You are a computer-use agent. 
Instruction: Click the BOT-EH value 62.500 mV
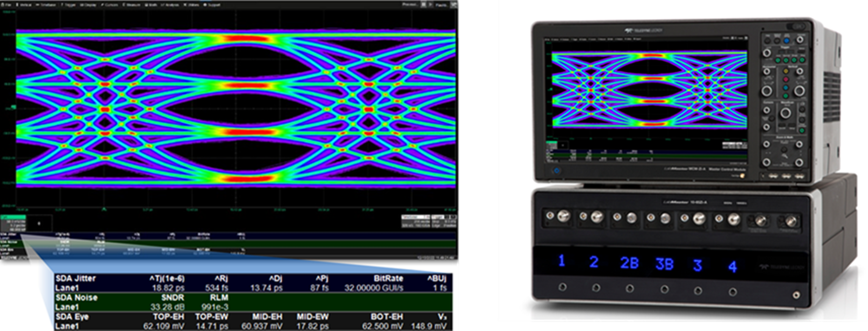(383, 326)
